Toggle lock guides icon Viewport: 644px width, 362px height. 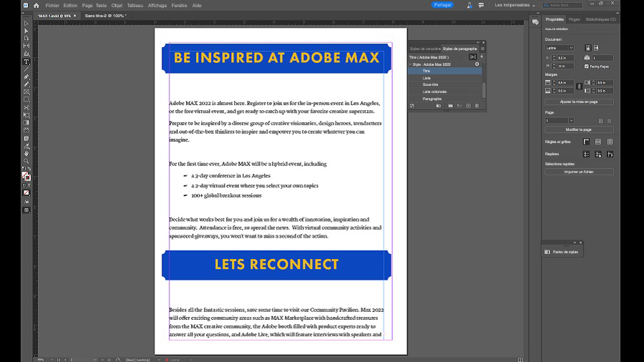598,155
